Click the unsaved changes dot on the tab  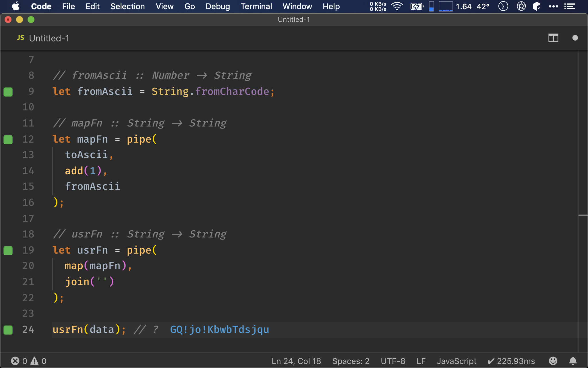(x=575, y=38)
